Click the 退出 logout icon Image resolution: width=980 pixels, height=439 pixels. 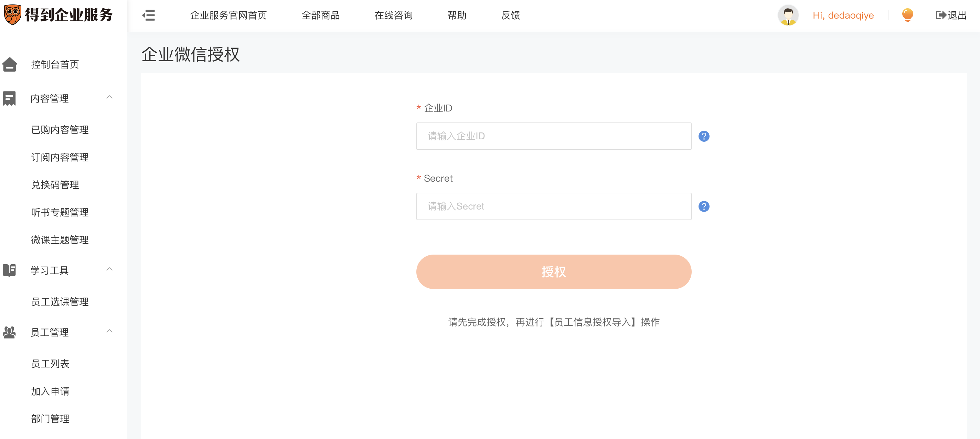(x=940, y=15)
